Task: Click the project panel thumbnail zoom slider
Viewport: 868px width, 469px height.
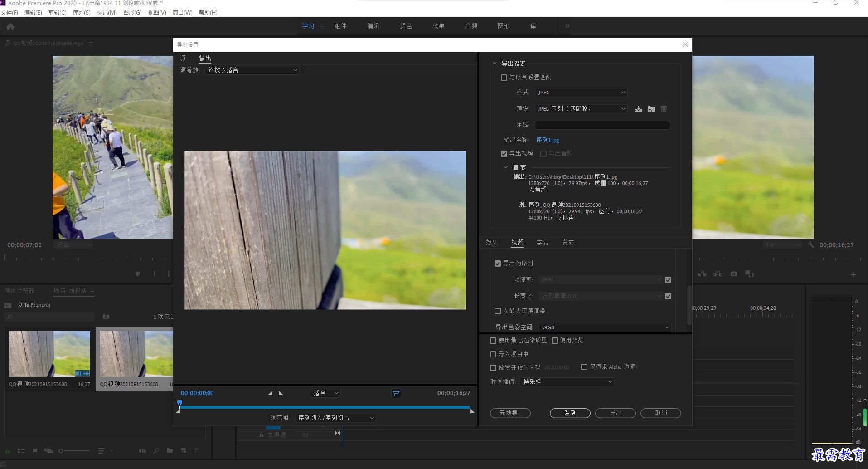Action: pyautogui.click(x=74, y=451)
